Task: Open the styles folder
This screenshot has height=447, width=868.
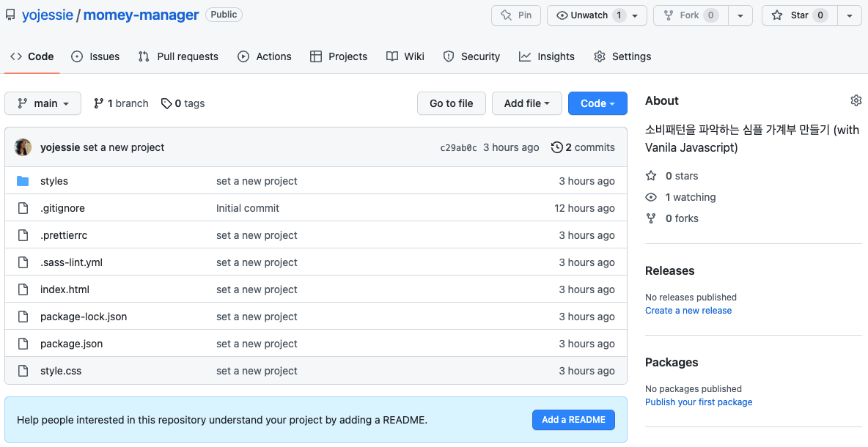Action: point(54,181)
